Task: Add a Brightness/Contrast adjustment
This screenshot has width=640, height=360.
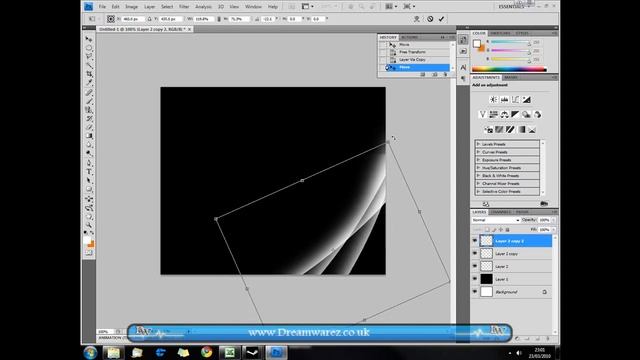Action: pos(493,100)
